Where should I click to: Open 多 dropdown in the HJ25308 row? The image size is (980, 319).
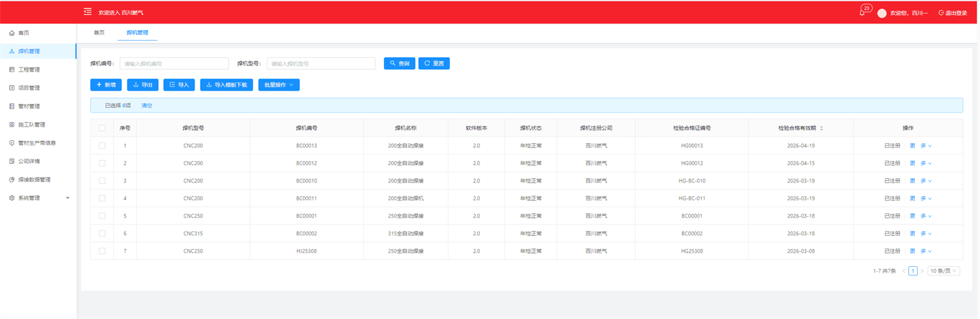coord(926,251)
